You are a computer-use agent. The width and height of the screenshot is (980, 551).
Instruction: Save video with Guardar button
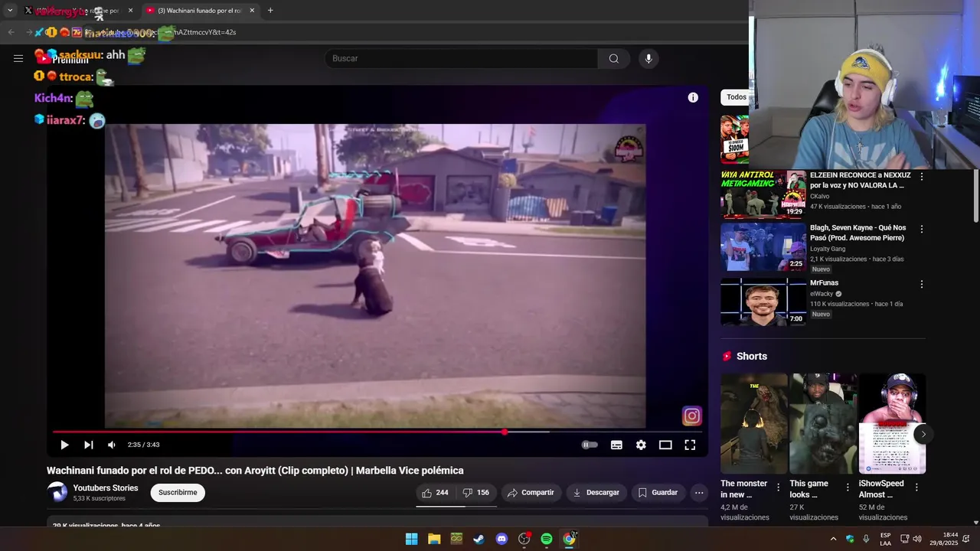coord(658,493)
